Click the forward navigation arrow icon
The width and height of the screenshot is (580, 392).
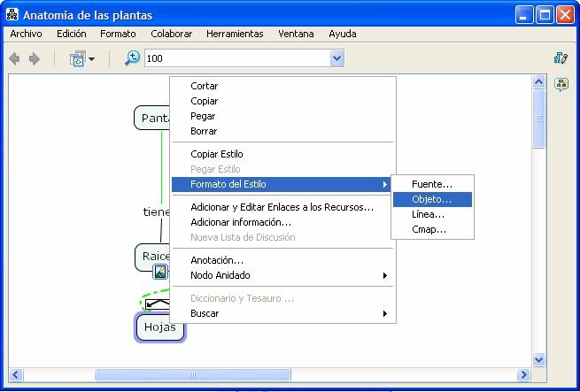(x=35, y=58)
